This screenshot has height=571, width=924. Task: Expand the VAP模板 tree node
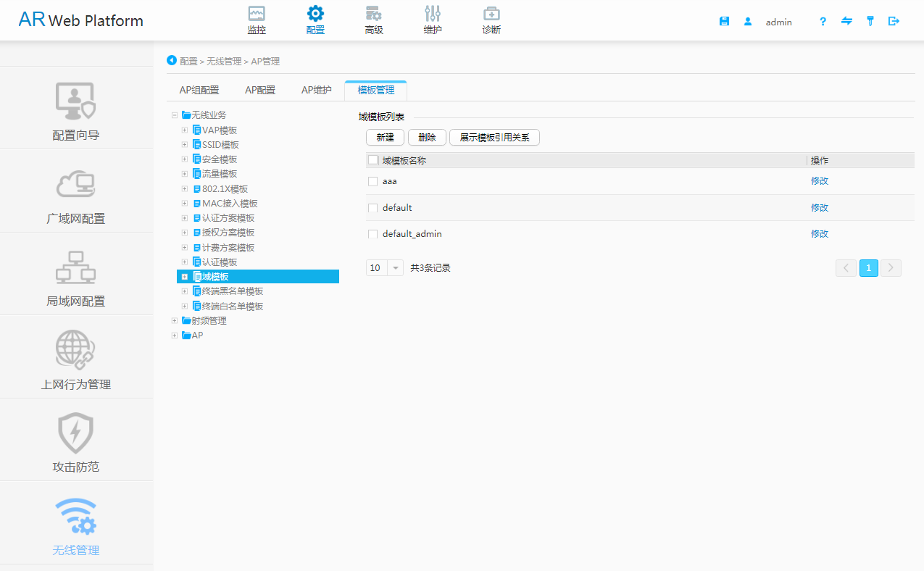184,129
